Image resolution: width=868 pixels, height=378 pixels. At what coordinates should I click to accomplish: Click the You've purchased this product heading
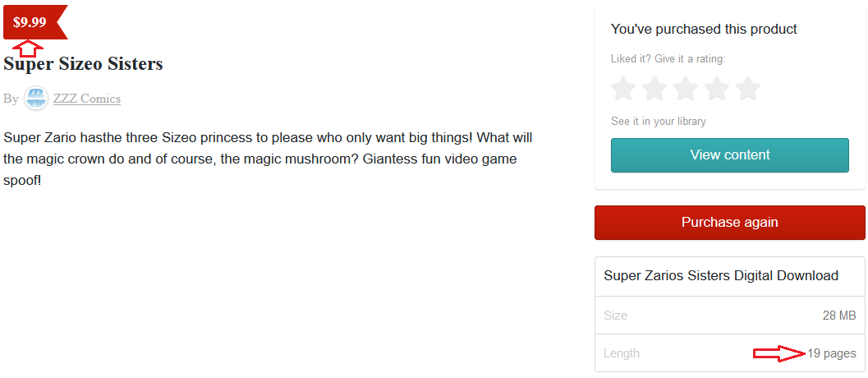704,30
